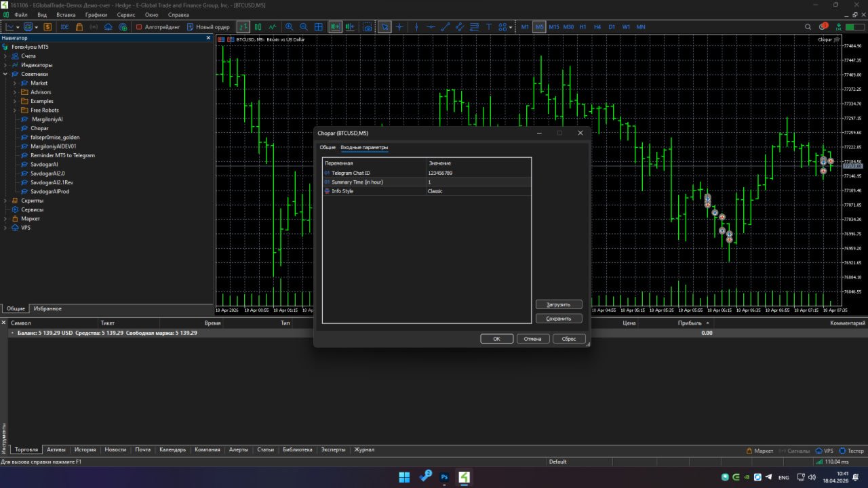Image resolution: width=868 pixels, height=488 pixels.
Task: Expand the Индикаторы tree node
Action: pyautogui.click(x=5, y=65)
